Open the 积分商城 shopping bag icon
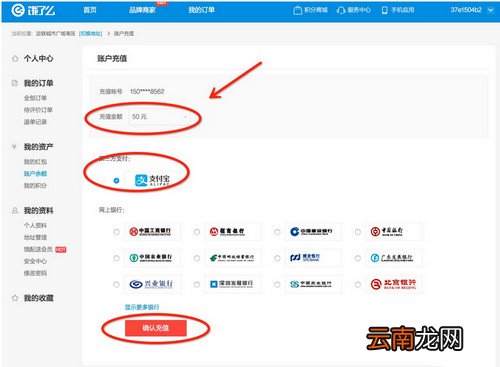 tap(297, 10)
